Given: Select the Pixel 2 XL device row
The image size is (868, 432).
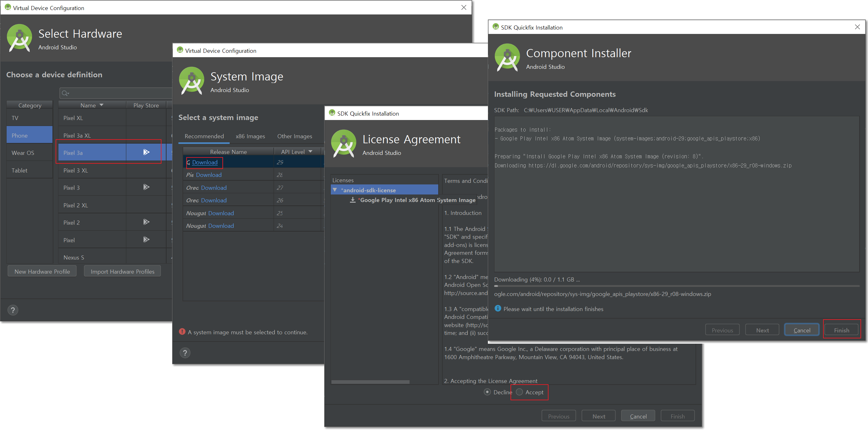Looking at the screenshot, I should tap(115, 205).
